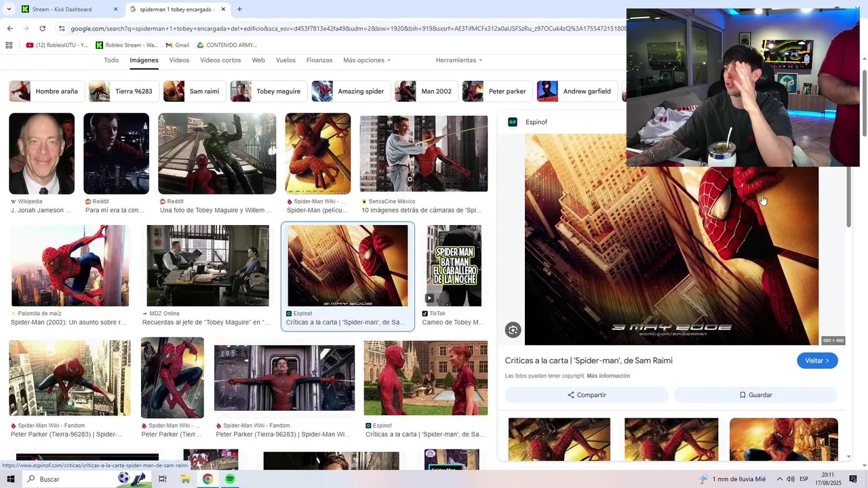Open the Gmail bookmark
This screenshot has height=488, width=868.
(177, 45)
